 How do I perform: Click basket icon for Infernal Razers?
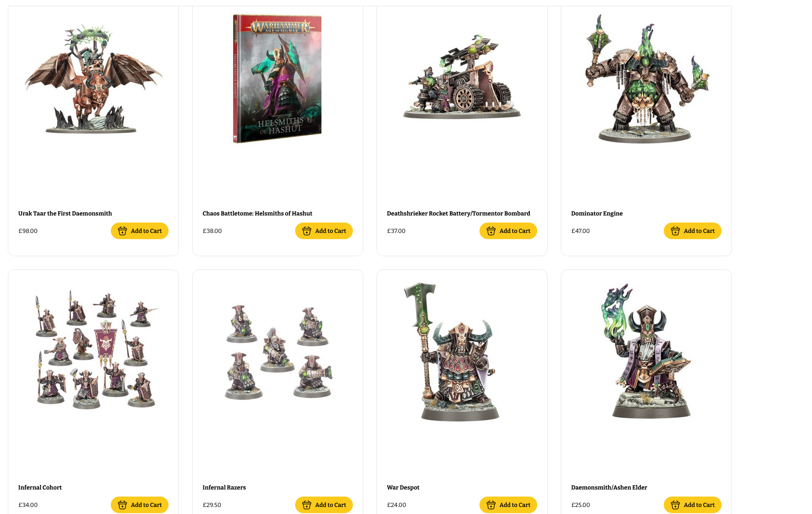click(x=307, y=505)
